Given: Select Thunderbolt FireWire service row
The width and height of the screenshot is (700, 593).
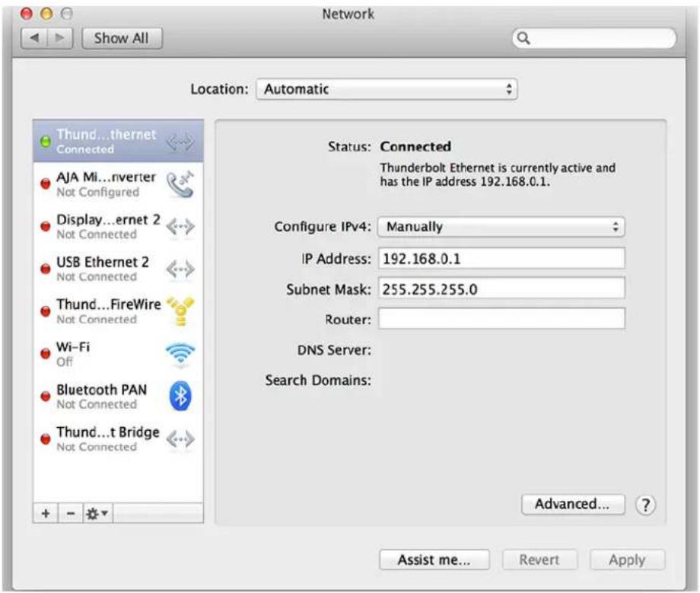Looking at the screenshot, I should pyautogui.click(x=118, y=311).
